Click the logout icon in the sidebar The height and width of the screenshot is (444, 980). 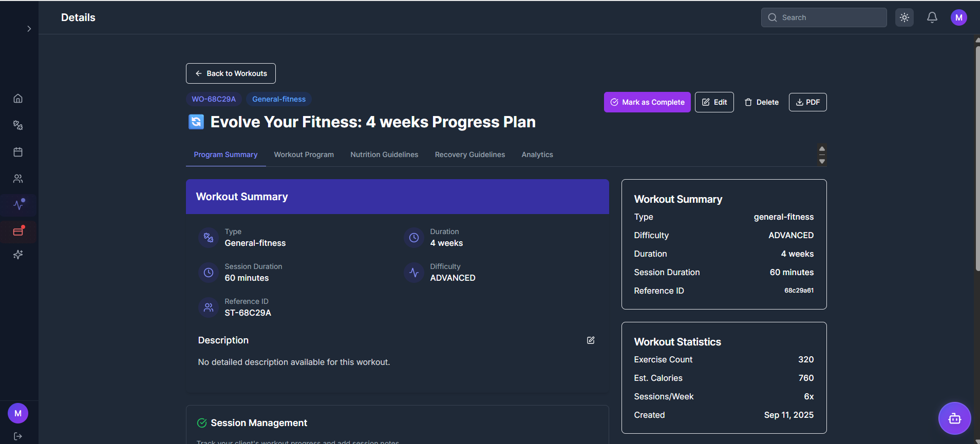click(18, 436)
